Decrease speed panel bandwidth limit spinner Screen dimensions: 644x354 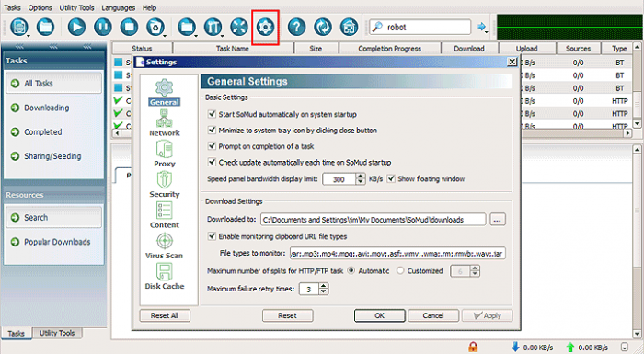[361, 181]
